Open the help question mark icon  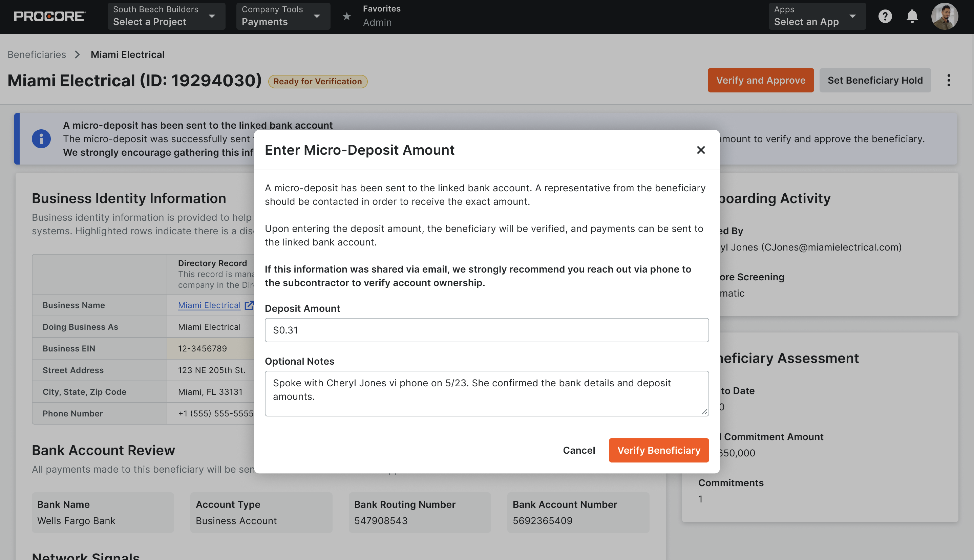(x=885, y=16)
